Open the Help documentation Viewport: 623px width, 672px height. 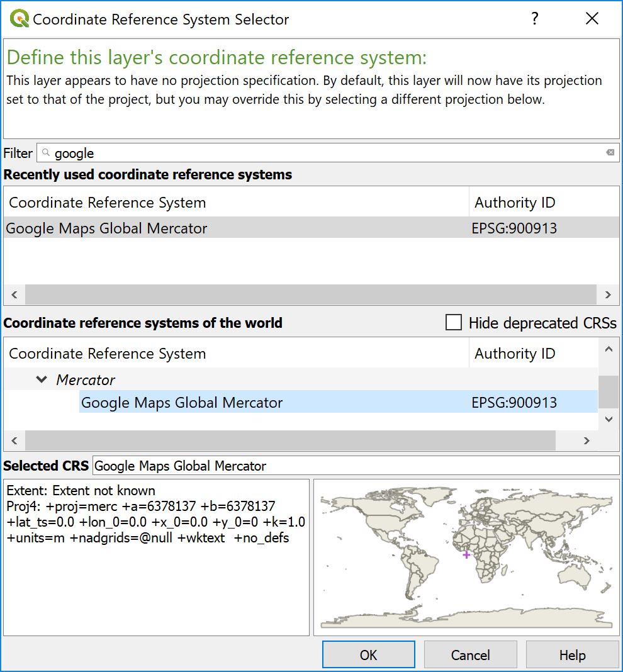point(571,654)
